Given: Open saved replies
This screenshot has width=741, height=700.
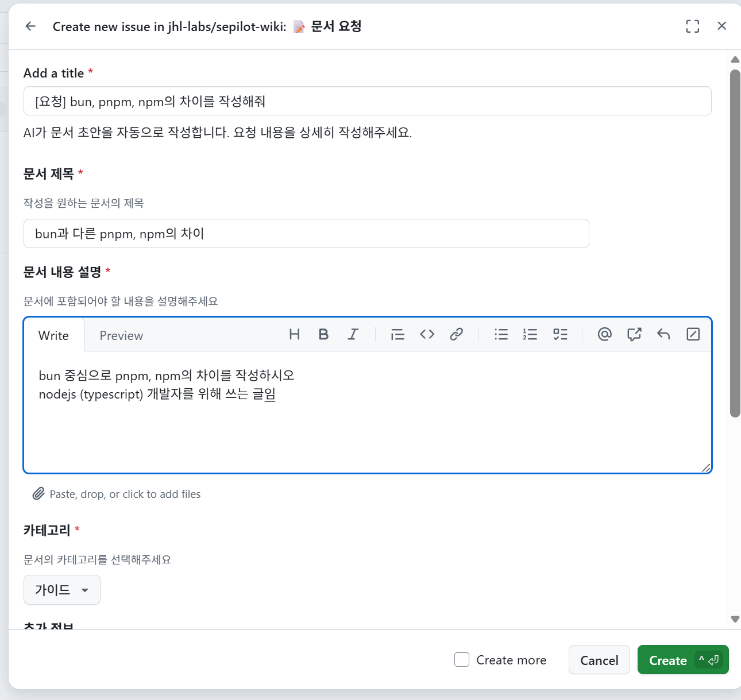Looking at the screenshot, I should [x=663, y=335].
